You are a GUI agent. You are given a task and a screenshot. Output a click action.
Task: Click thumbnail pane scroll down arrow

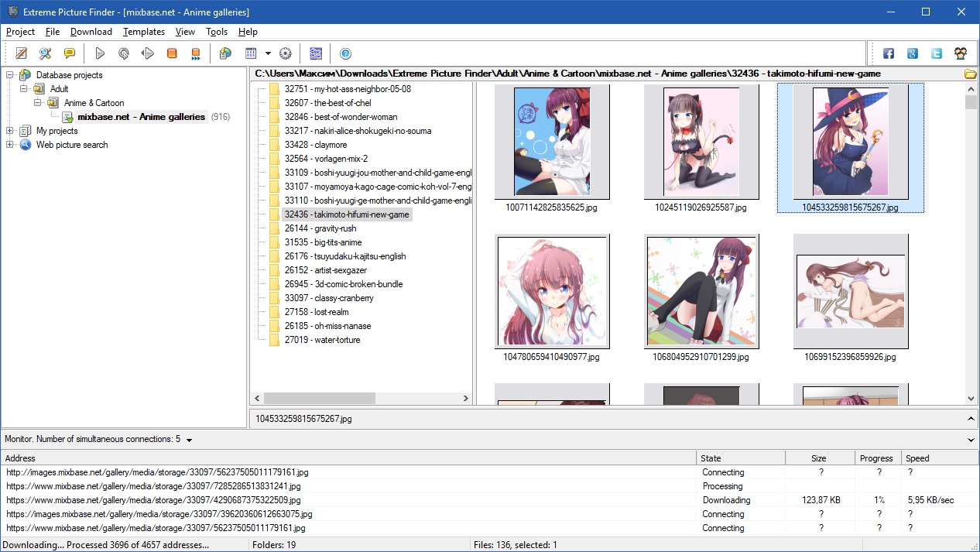click(x=971, y=398)
